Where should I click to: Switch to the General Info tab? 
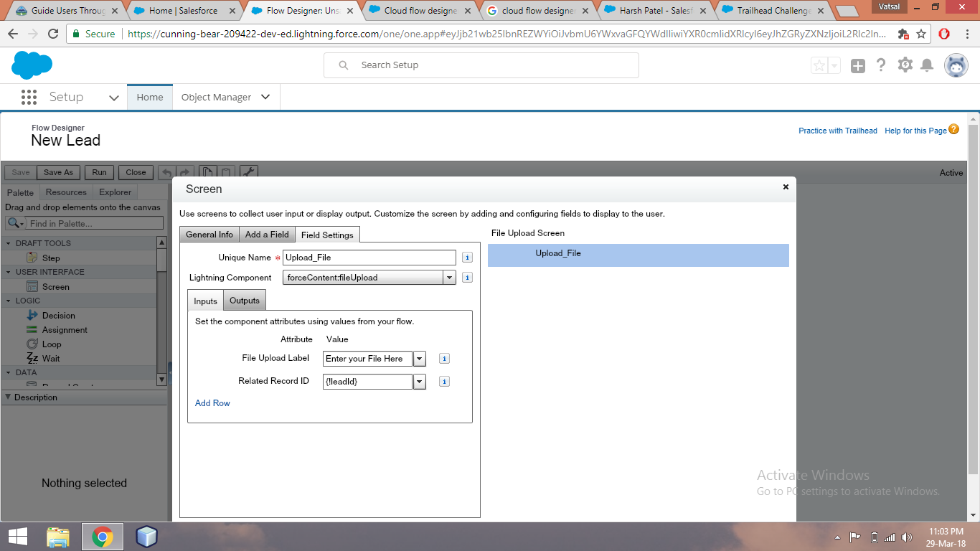tap(209, 235)
